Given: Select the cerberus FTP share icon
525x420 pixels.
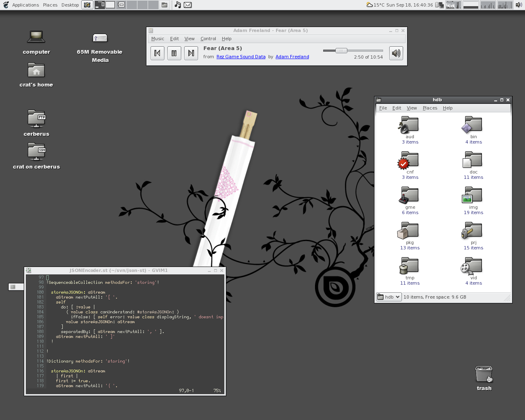Looking at the screenshot, I should pyautogui.click(x=37, y=119).
